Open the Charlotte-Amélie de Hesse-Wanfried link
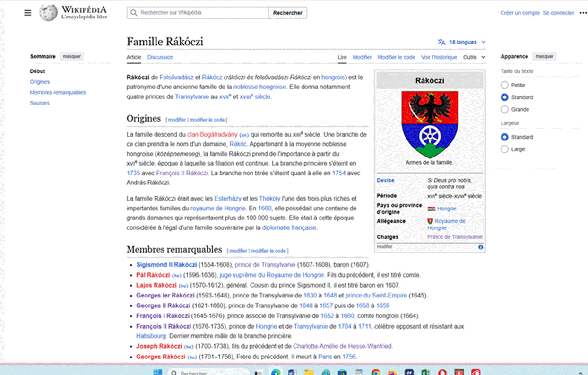Image resolution: width=588 pixels, height=375 pixels. point(343,346)
